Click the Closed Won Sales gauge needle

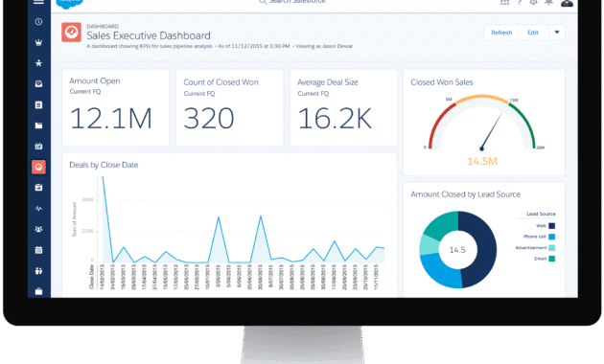pyautogui.click(x=492, y=131)
